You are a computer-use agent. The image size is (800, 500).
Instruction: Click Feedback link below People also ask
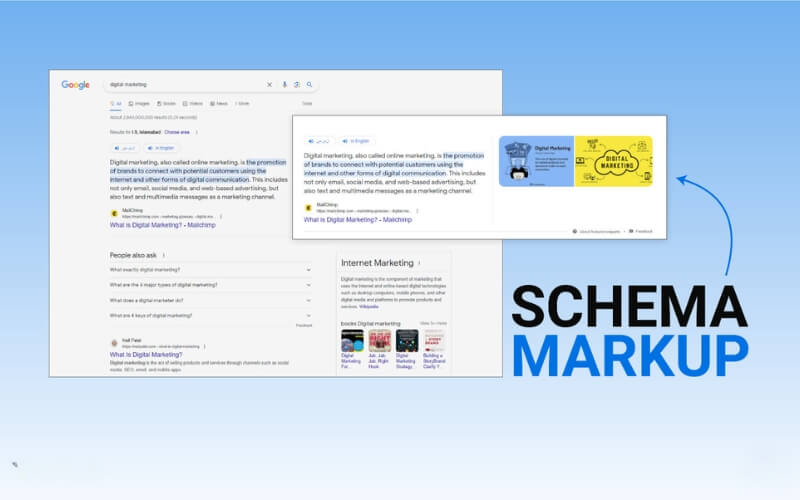tap(304, 326)
